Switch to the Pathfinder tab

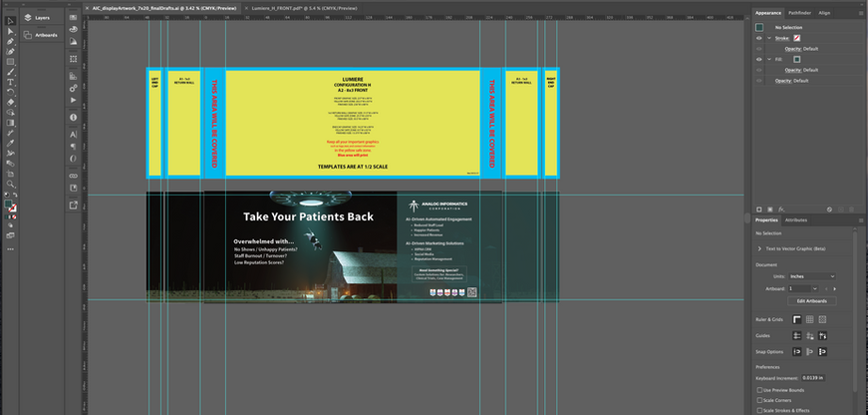799,12
